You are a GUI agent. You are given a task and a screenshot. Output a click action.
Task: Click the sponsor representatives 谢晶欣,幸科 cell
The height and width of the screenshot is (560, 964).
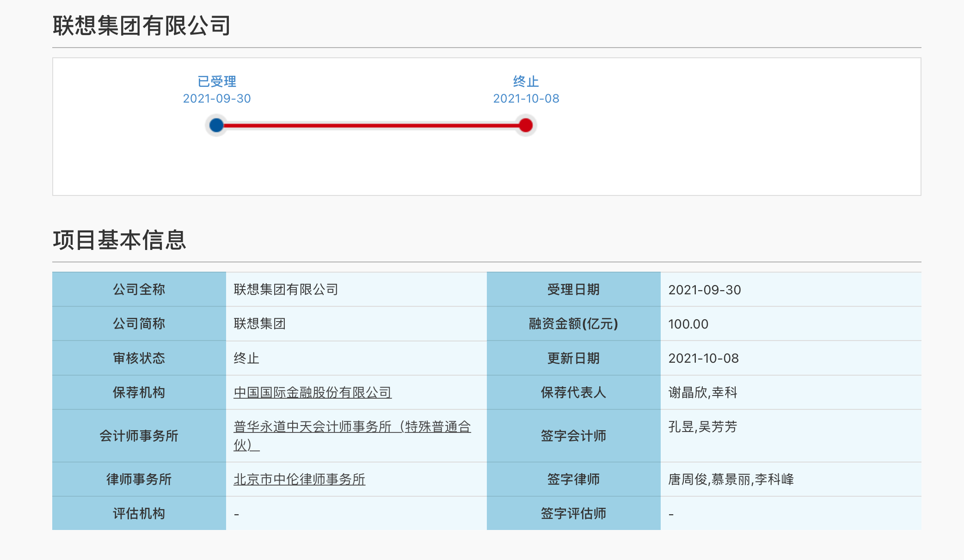click(x=703, y=392)
